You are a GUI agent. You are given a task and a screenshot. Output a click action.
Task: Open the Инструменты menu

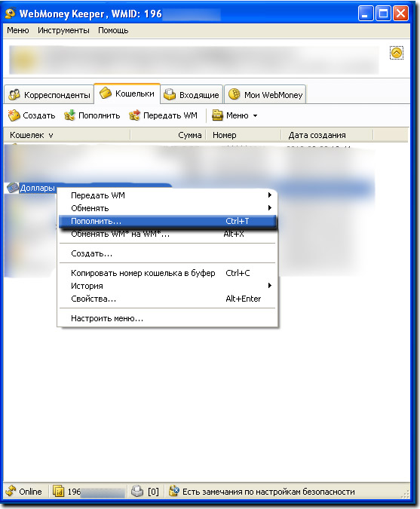[63, 30]
